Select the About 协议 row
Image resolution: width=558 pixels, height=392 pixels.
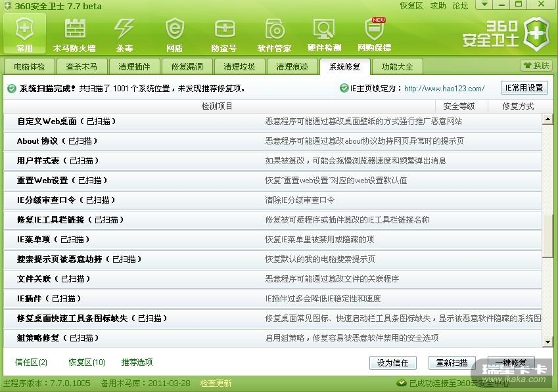click(273, 141)
